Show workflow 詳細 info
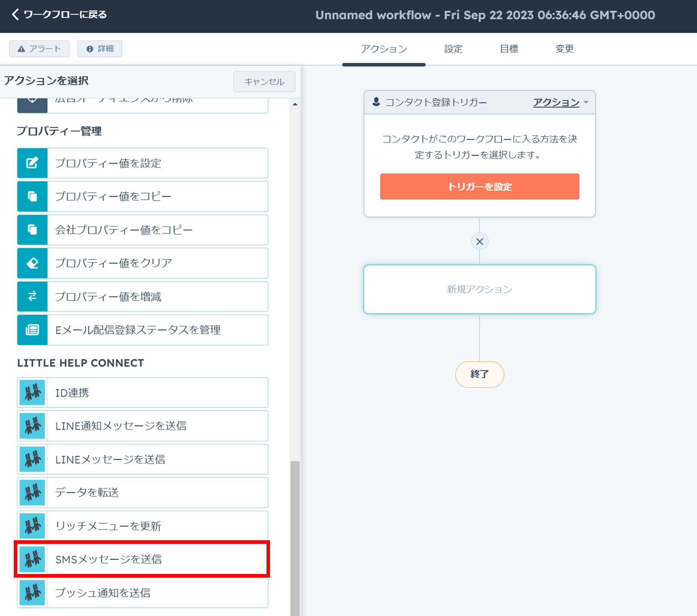This screenshot has width=697, height=616. pos(100,49)
